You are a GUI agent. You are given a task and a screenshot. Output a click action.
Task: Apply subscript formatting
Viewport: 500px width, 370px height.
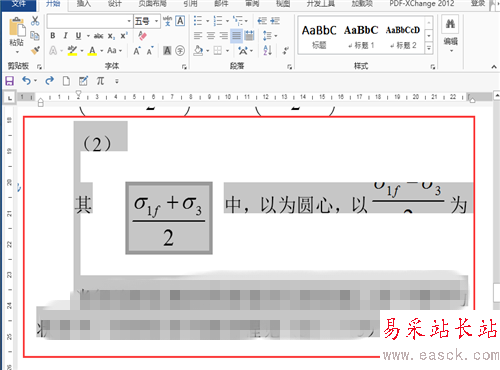coord(111,36)
